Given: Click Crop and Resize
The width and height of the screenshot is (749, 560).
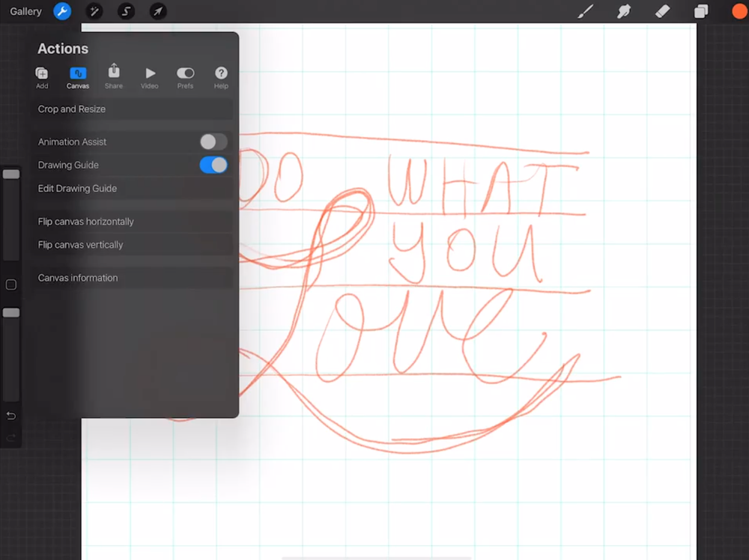Looking at the screenshot, I should tap(71, 109).
